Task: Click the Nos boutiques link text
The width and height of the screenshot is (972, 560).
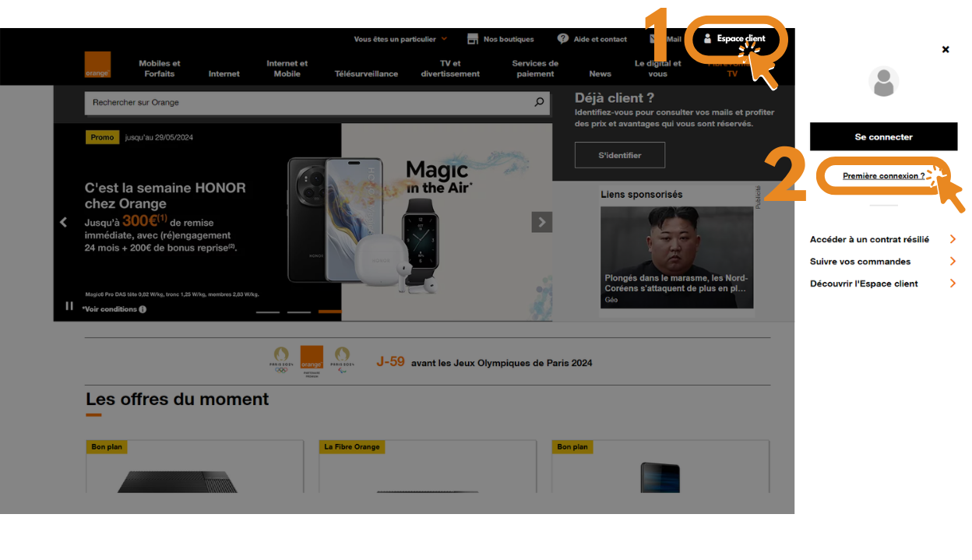Action: pos(509,39)
